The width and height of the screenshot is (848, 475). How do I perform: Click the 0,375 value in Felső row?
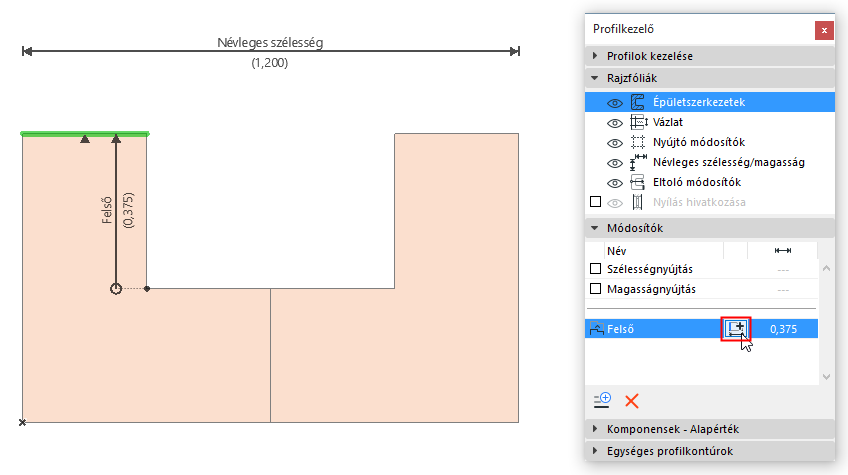point(783,329)
